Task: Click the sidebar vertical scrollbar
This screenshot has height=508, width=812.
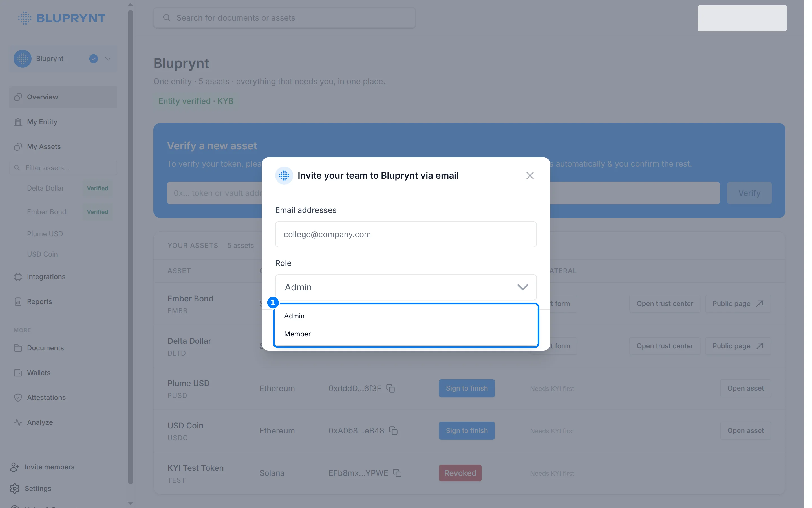Action: click(131, 247)
